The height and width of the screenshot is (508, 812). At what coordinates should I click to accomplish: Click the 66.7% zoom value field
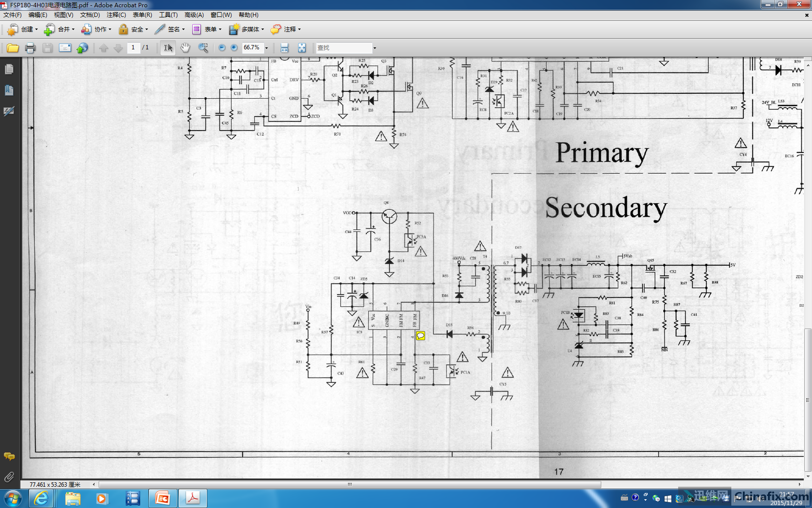coord(252,47)
